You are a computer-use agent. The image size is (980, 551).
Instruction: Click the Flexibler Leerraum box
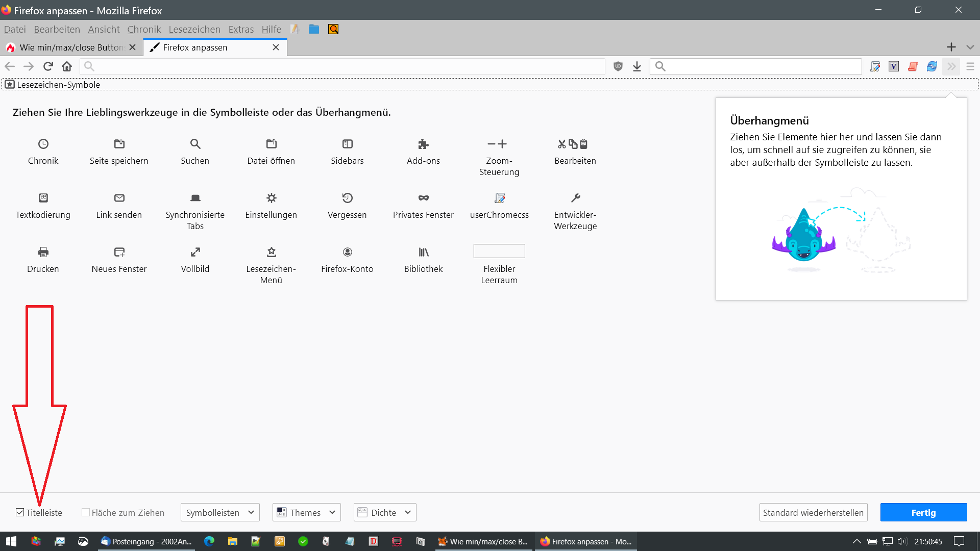(499, 251)
